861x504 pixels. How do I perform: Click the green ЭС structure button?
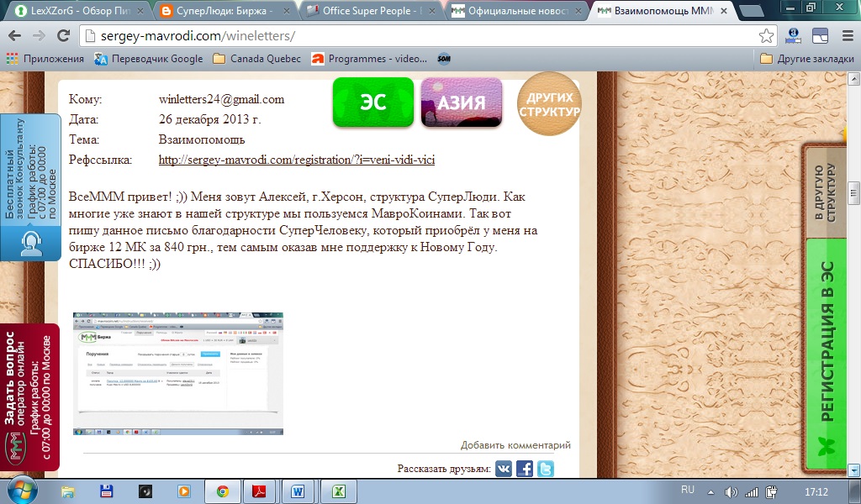click(373, 102)
